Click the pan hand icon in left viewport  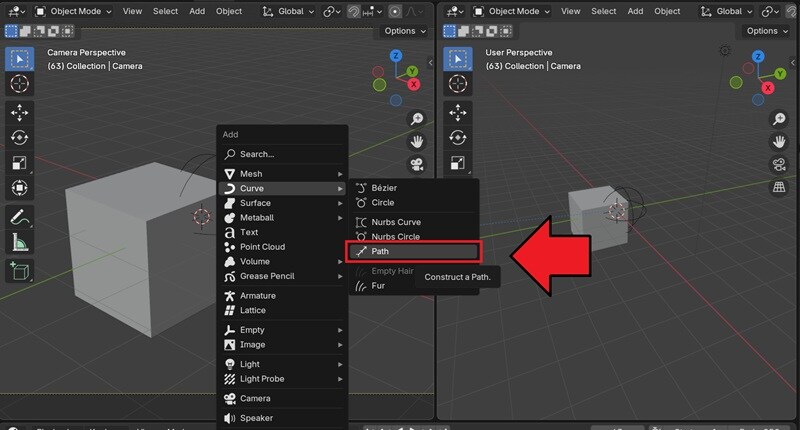[417, 142]
